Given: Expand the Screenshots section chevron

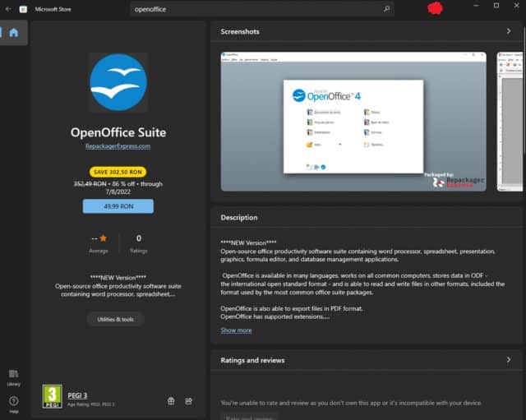Looking at the screenshot, I should 509,31.
